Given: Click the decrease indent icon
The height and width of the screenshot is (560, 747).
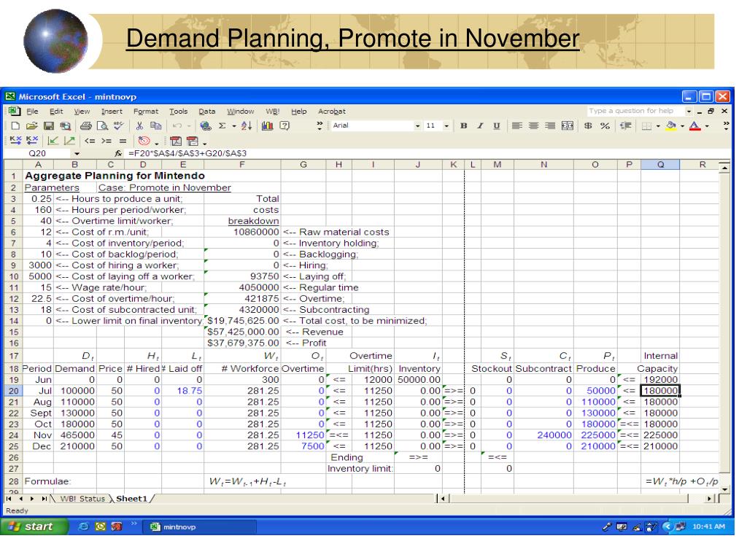Looking at the screenshot, I should pyautogui.click(x=625, y=125).
